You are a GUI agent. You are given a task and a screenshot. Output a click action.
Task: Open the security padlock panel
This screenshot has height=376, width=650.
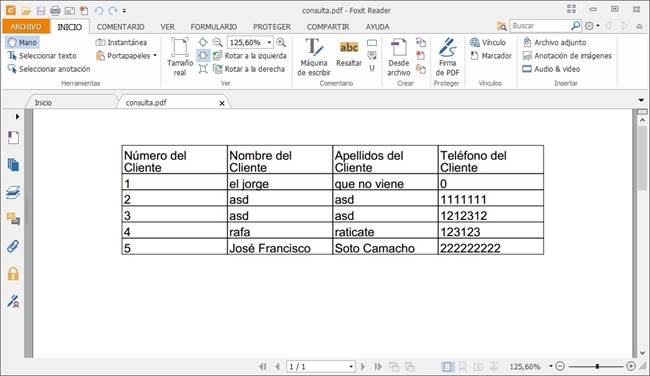(x=13, y=274)
